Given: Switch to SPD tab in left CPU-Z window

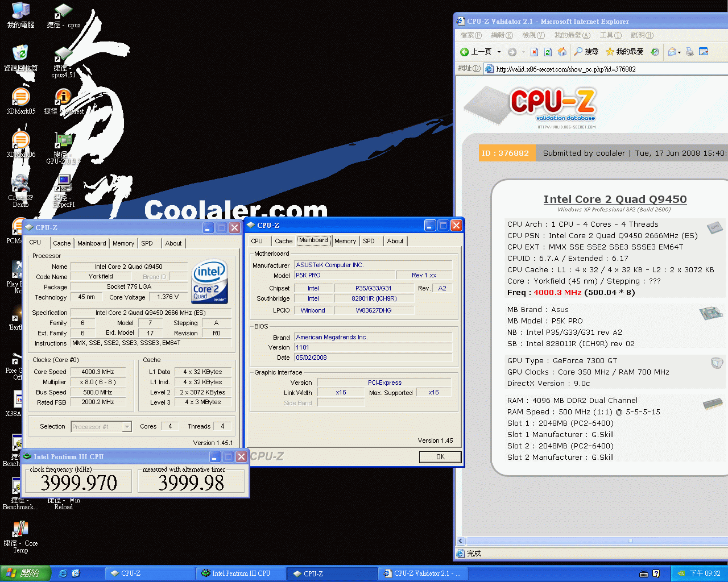Looking at the screenshot, I should click(147, 243).
